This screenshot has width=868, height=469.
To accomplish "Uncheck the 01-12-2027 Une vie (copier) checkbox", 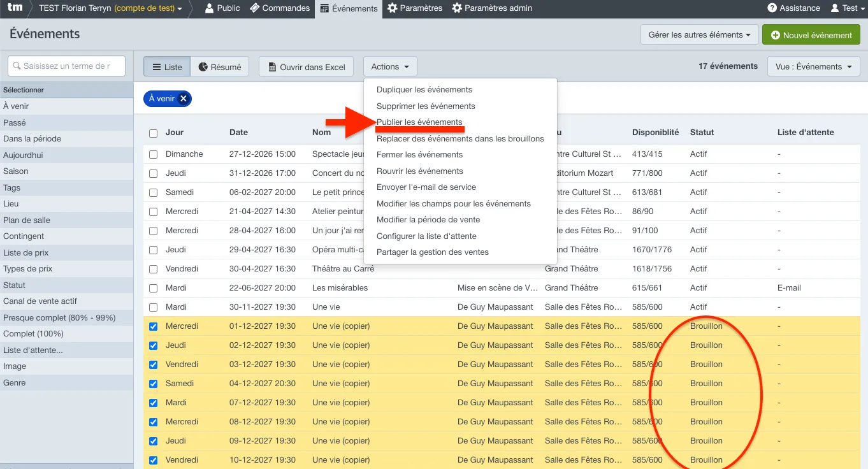I will tap(153, 326).
